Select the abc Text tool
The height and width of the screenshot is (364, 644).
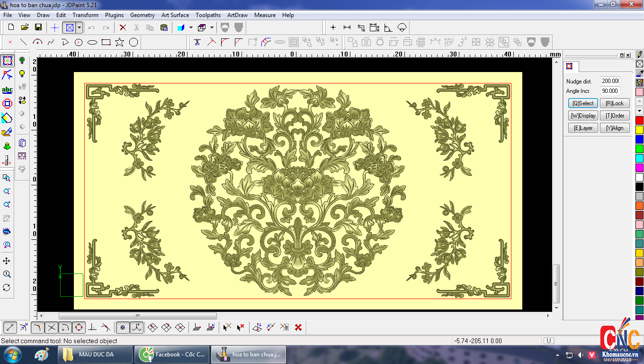coord(7,90)
